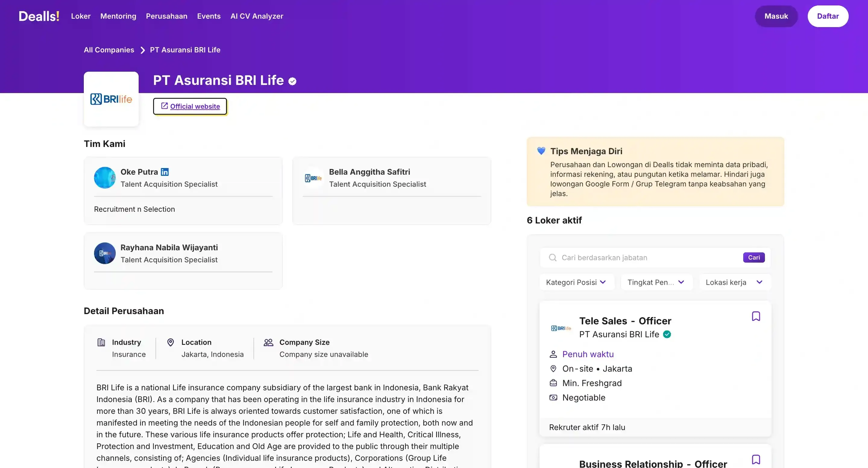Viewport: 868px width, 468px height.
Task: Click the breadcrumb chevron separator icon
Action: point(143,50)
